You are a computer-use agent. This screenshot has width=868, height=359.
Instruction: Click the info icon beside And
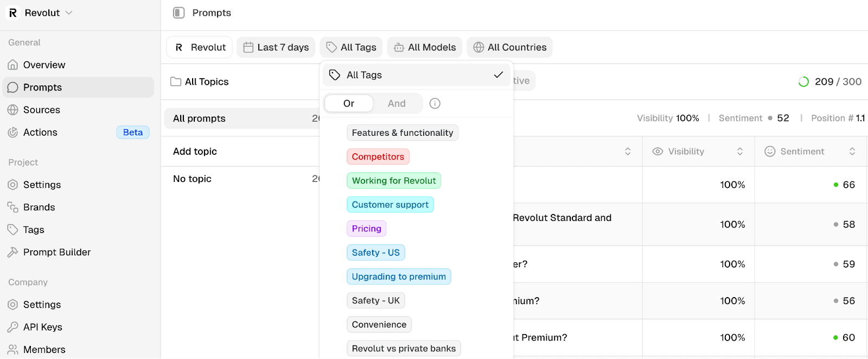coord(435,103)
